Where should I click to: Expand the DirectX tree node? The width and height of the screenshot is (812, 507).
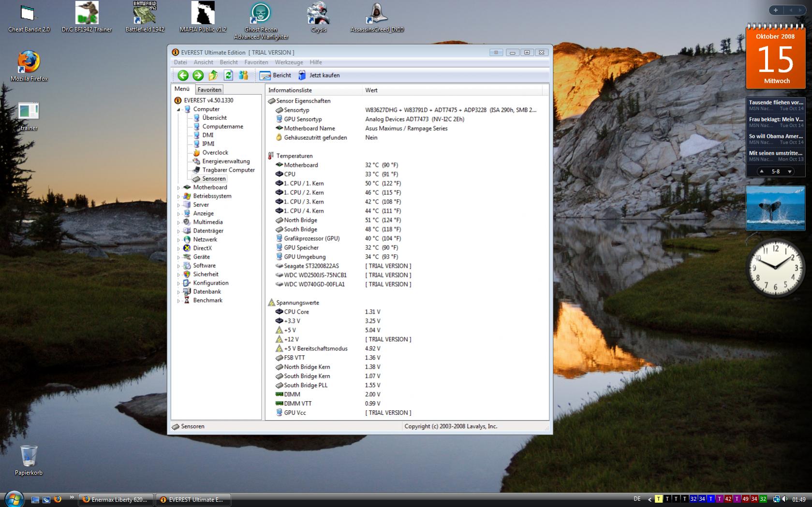click(178, 248)
